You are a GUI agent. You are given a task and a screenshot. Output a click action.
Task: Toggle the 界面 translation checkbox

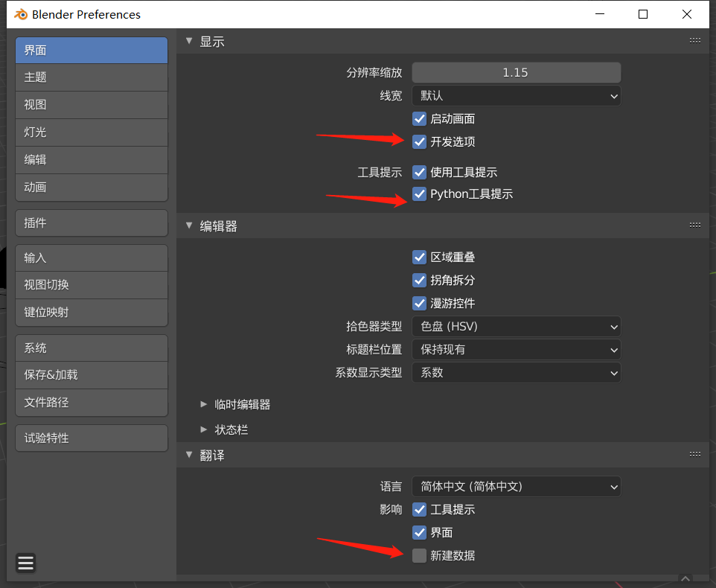tap(419, 532)
